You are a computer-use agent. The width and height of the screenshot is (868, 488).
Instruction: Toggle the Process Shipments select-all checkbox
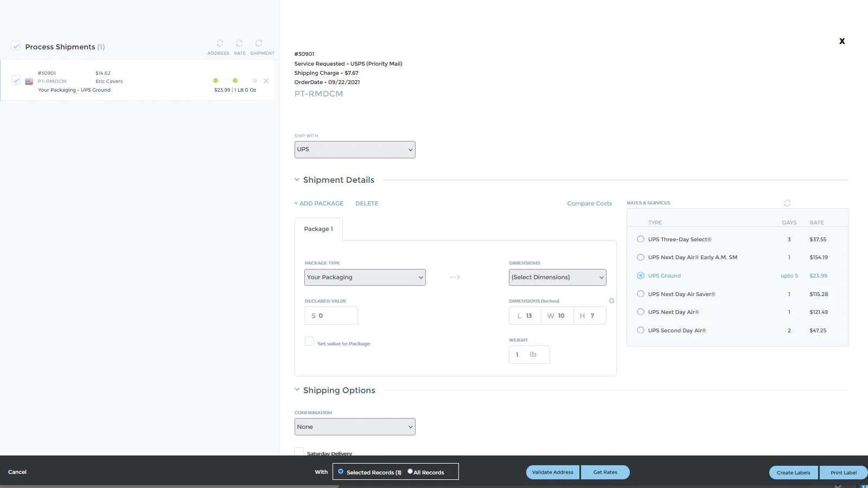(16, 46)
